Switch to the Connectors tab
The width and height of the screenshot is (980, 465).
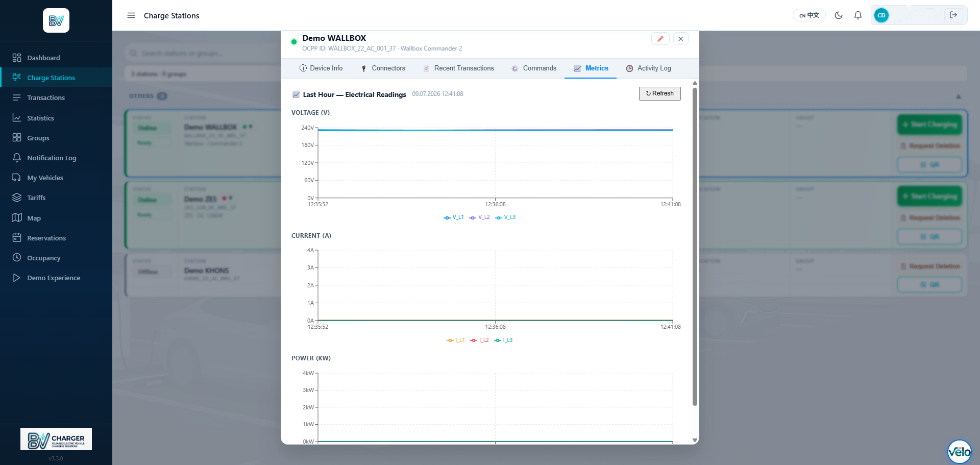click(383, 68)
